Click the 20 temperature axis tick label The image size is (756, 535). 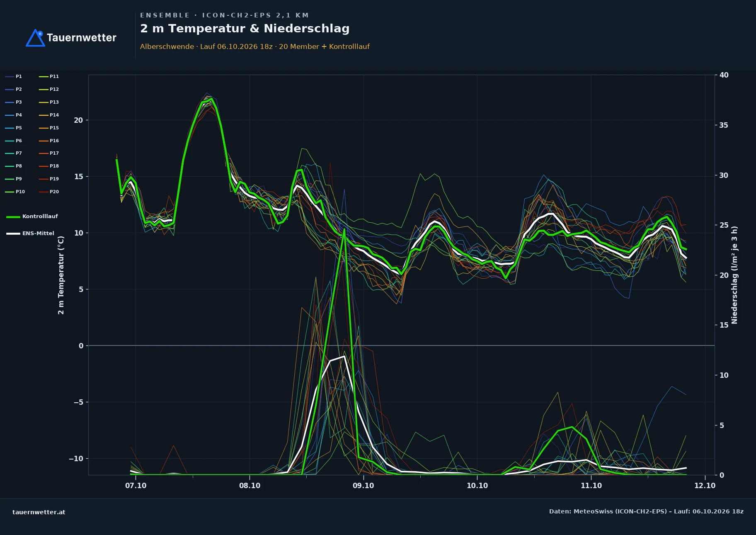(78, 120)
